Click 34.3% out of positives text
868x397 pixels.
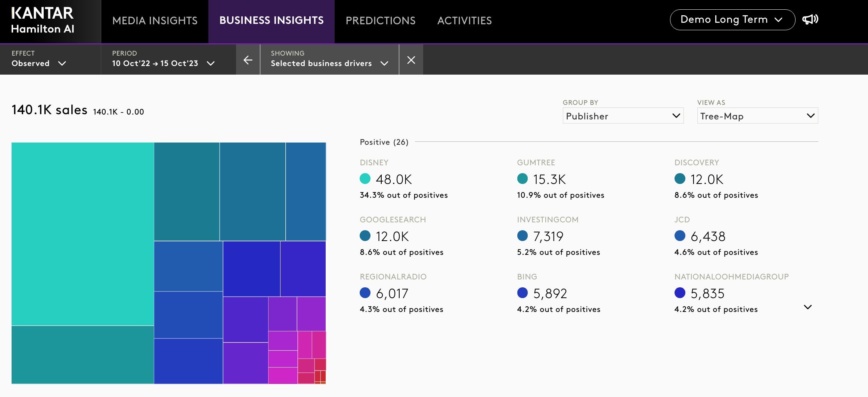pos(404,195)
